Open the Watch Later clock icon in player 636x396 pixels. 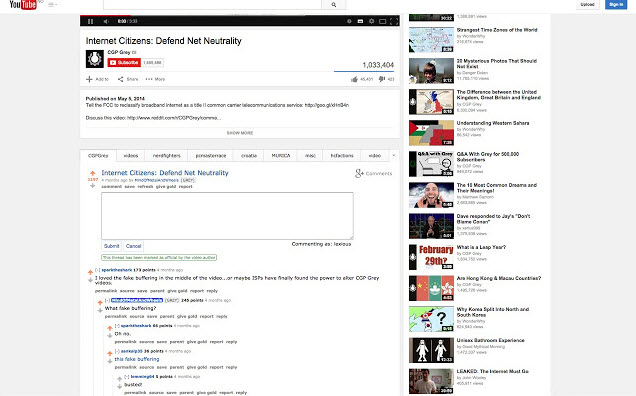click(349, 21)
